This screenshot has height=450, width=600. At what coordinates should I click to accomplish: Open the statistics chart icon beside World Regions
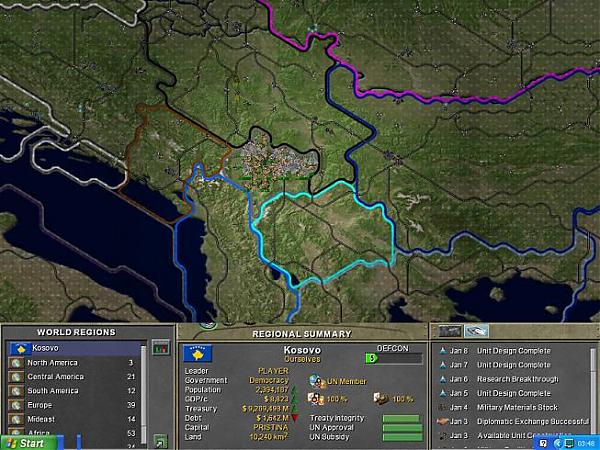tap(161, 347)
